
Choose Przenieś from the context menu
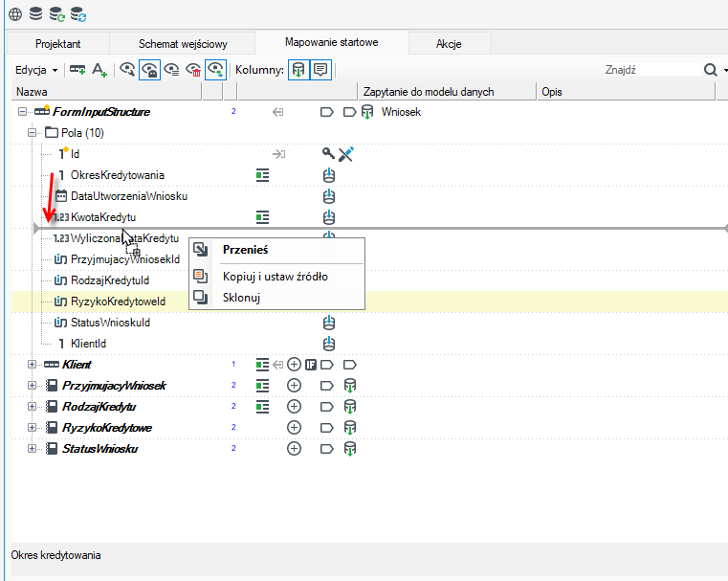[276, 250]
